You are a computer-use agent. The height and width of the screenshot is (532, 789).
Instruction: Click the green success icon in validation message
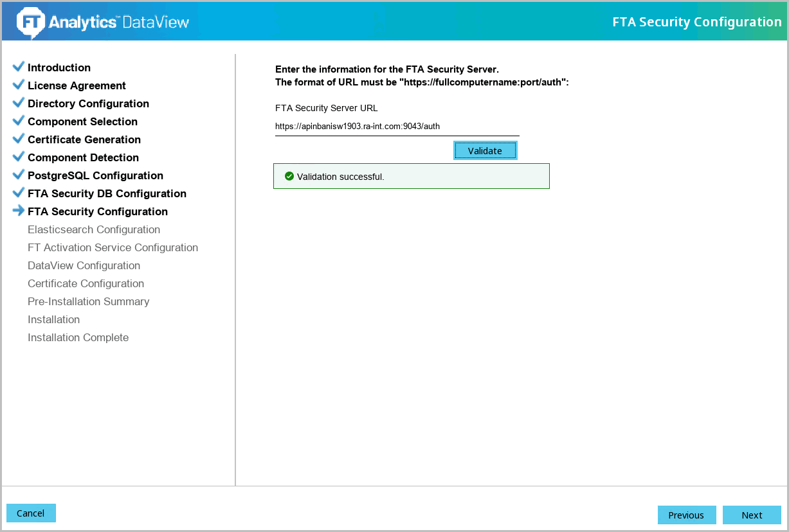[289, 176]
